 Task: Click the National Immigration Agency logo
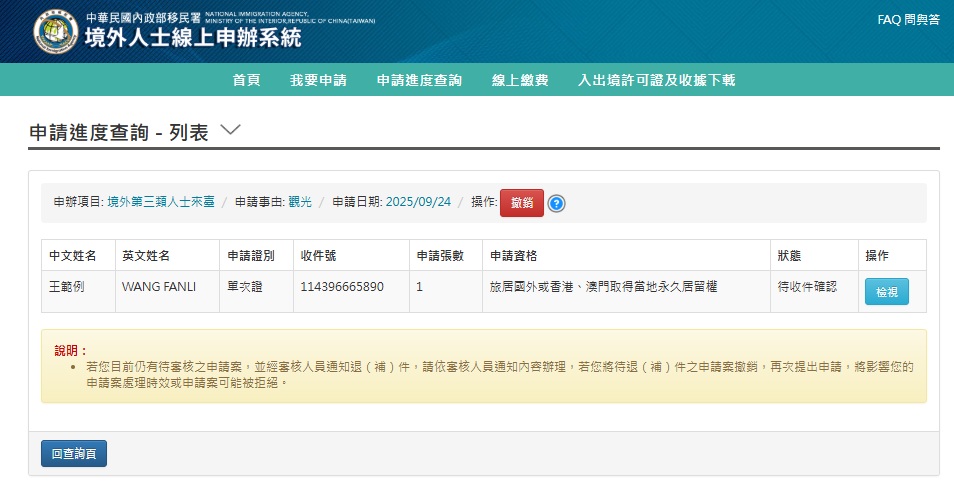55,32
